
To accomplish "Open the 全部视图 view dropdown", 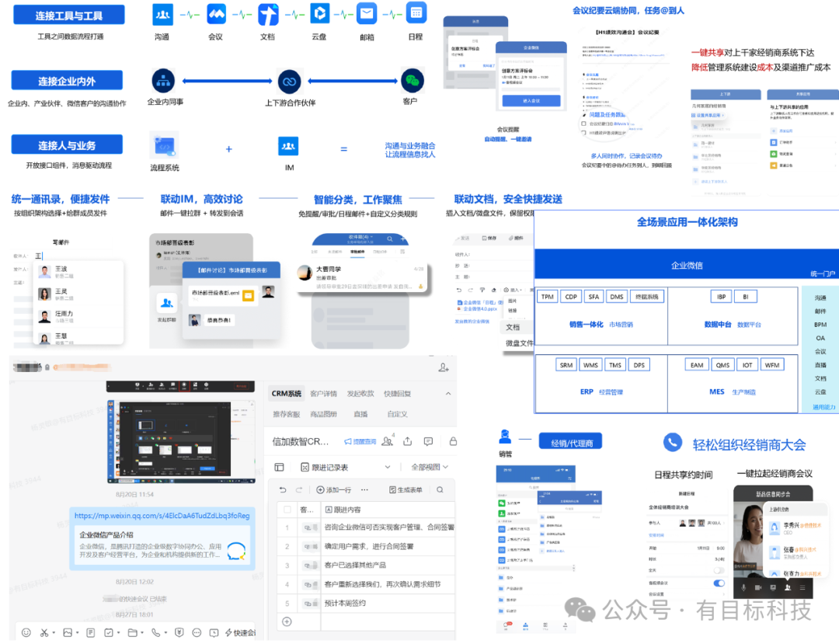I will tap(429, 467).
